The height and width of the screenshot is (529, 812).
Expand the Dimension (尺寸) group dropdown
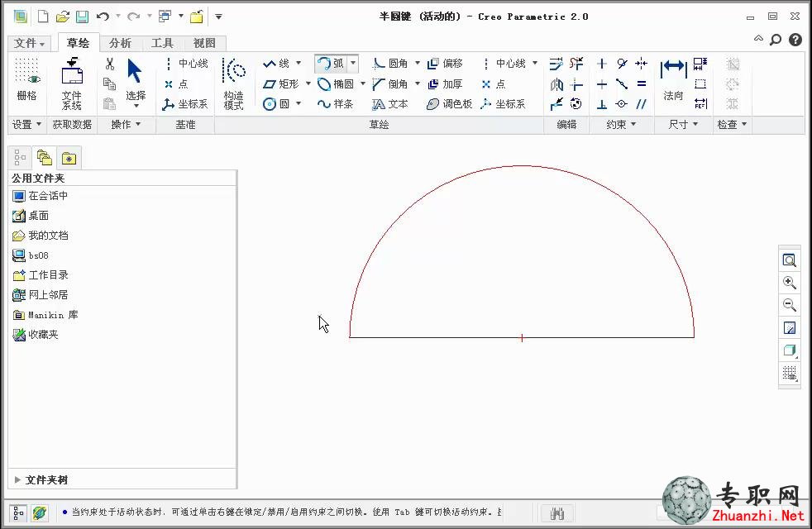(683, 124)
